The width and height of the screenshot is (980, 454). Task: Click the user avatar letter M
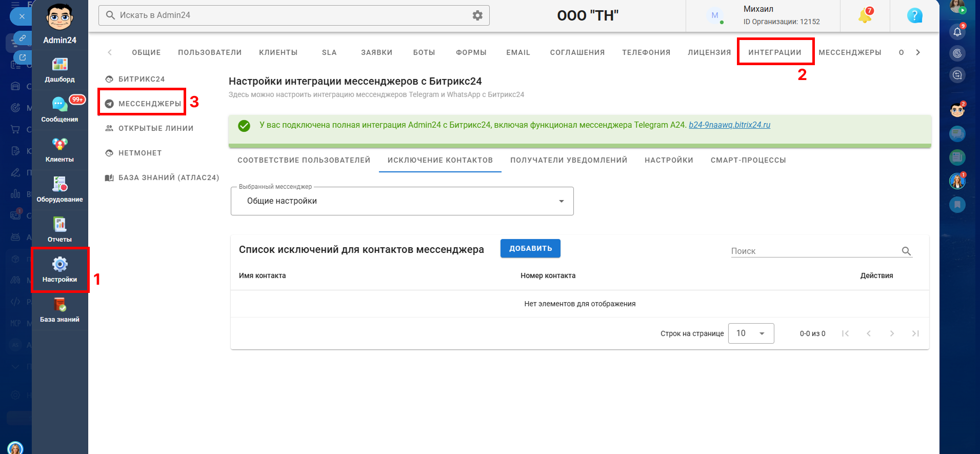(x=714, y=15)
